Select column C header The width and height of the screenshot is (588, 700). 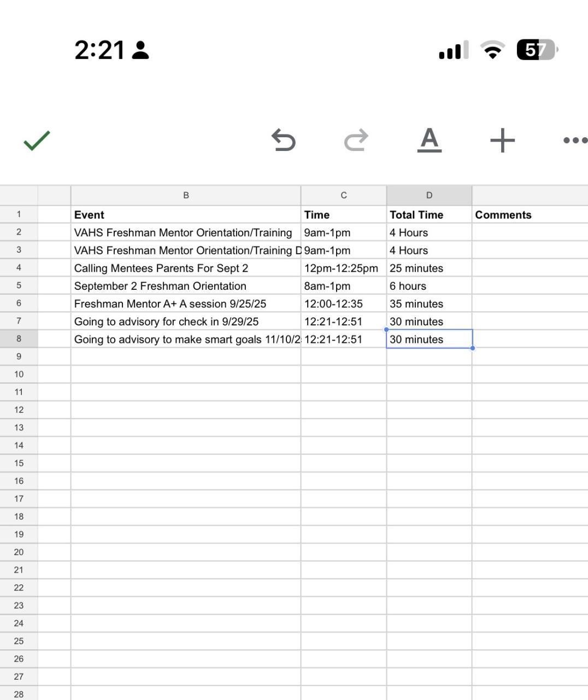click(343, 195)
